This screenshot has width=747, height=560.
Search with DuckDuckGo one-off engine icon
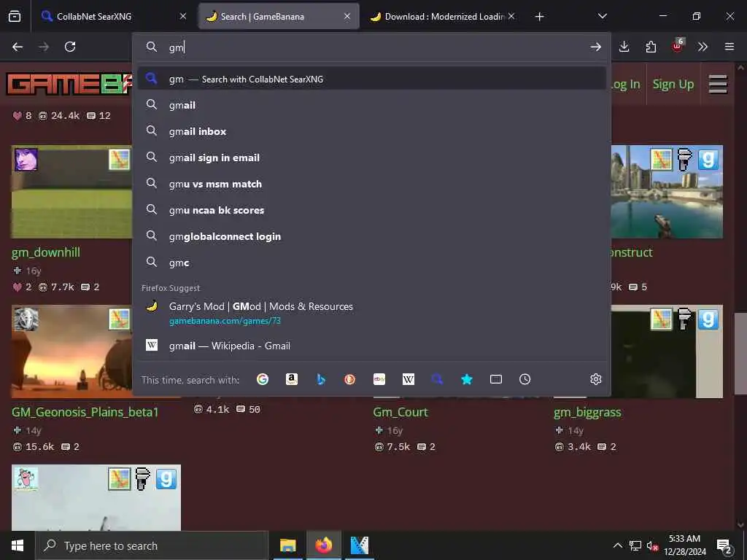[x=349, y=379]
